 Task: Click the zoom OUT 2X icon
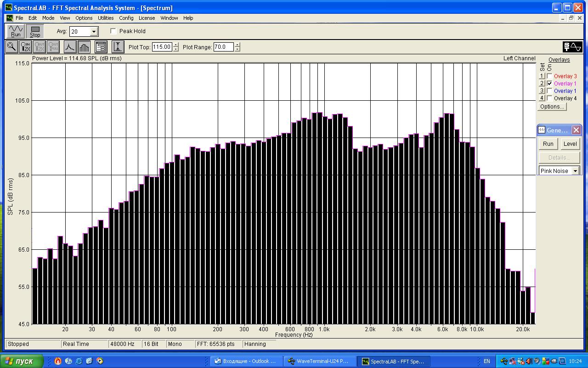coord(40,46)
